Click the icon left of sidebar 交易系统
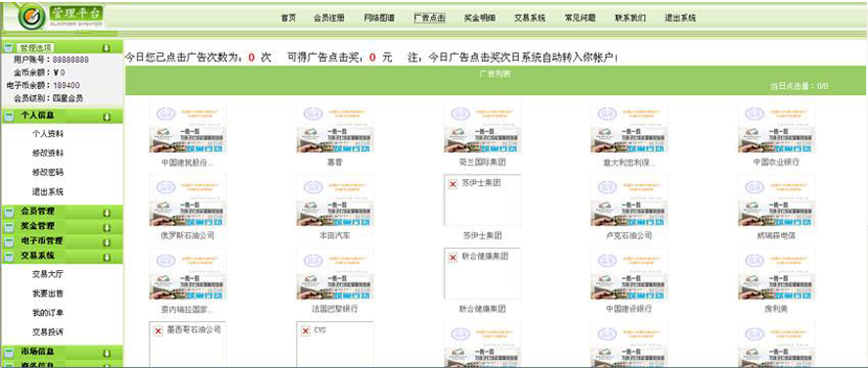868x368 pixels. point(9,257)
